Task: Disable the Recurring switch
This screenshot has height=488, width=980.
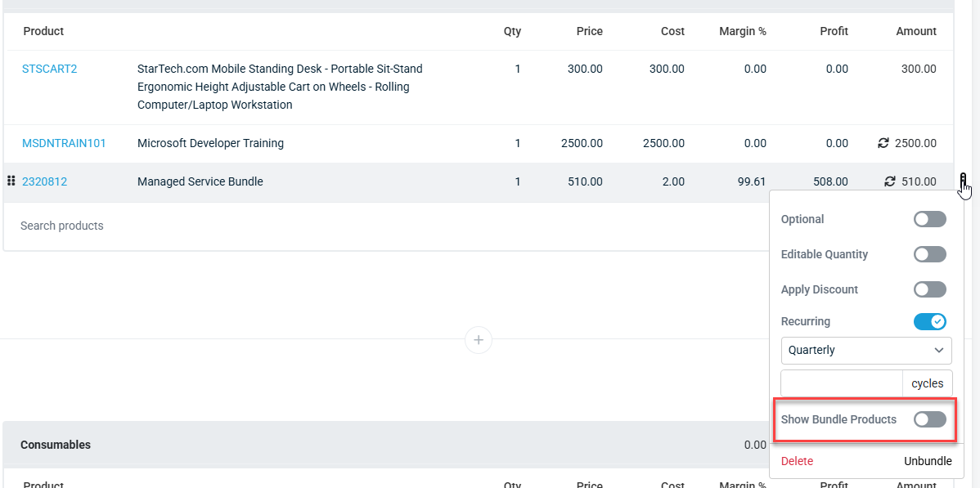Action: tap(930, 322)
